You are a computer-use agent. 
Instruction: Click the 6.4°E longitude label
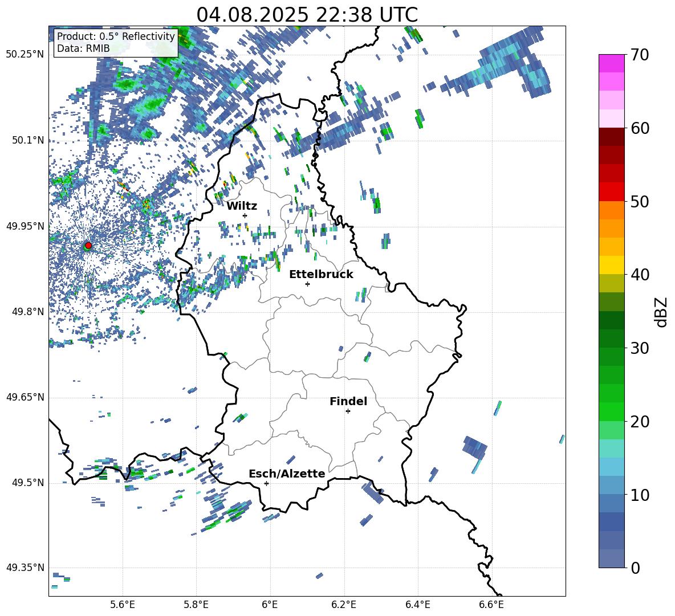point(417,605)
